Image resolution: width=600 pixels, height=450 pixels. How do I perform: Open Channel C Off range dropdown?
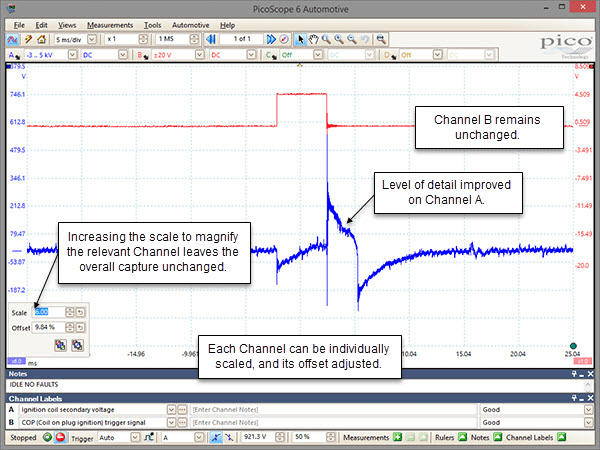pyautogui.click(x=318, y=55)
